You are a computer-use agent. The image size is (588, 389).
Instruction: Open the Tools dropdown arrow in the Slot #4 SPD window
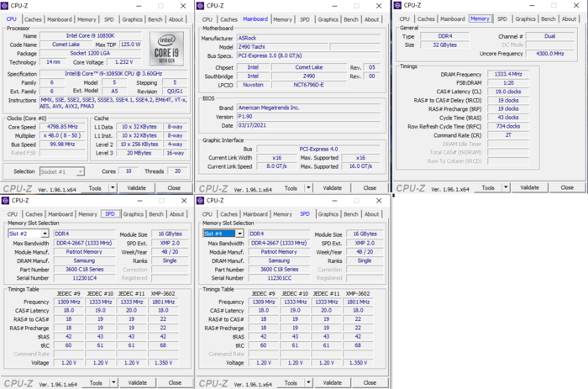(x=308, y=382)
